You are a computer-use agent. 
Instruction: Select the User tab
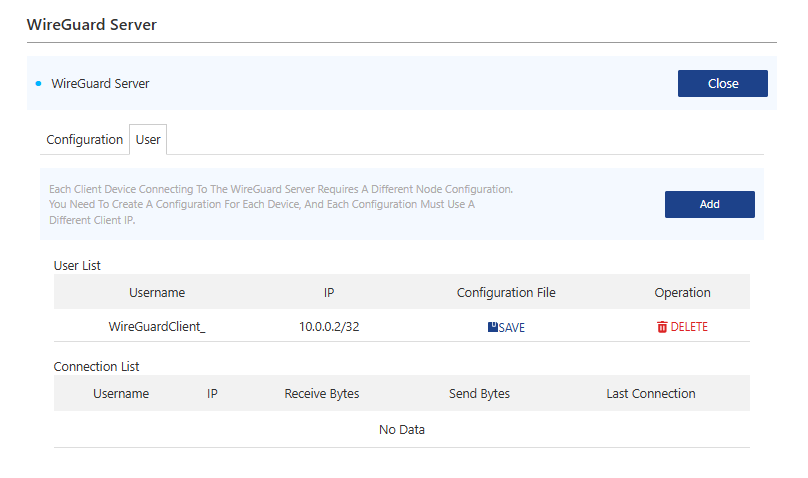(x=148, y=140)
